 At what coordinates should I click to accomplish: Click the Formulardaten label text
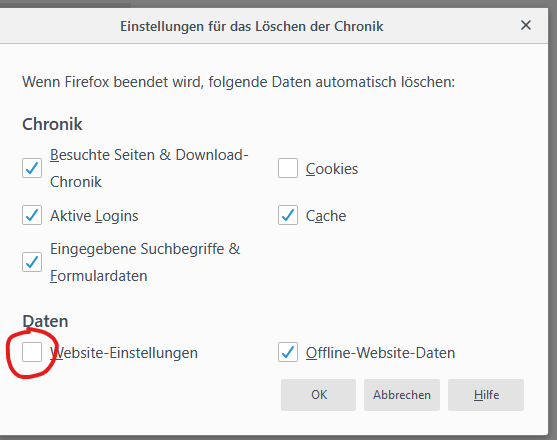(98, 276)
